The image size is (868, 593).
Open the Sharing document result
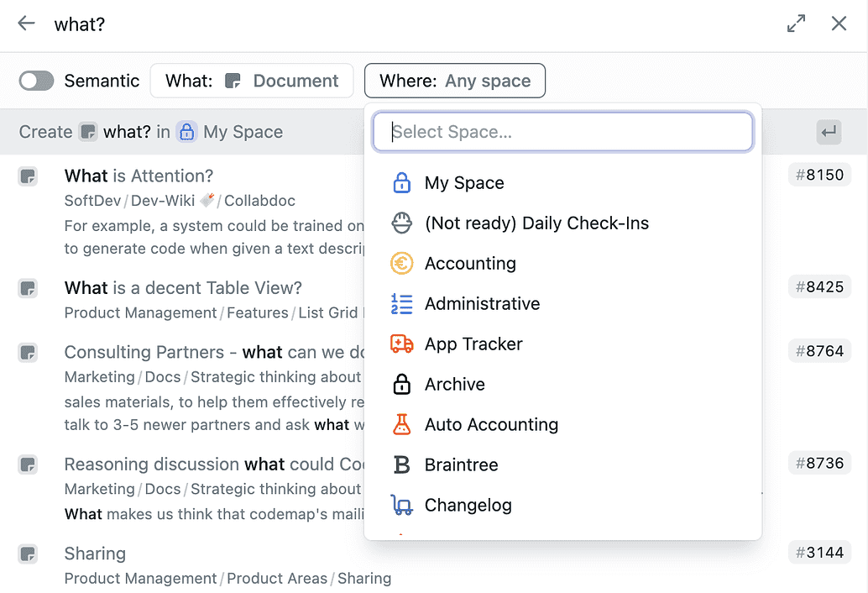[x=95, y=554]
